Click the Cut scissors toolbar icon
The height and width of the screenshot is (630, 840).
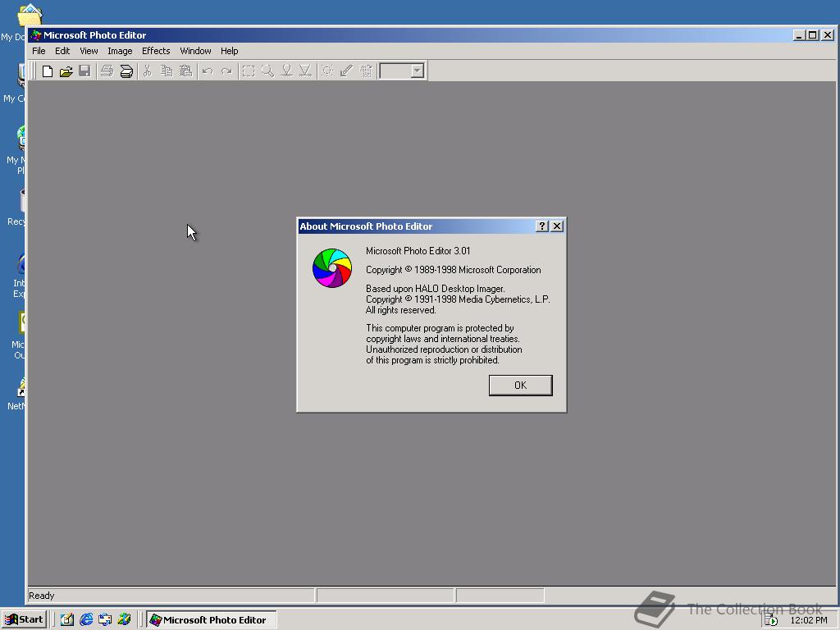point(148,71)
